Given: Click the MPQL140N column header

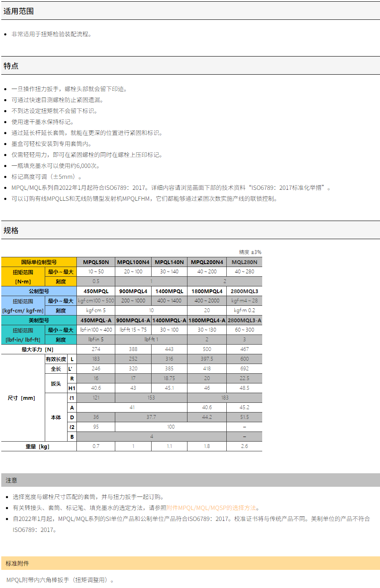Looking at the screenshot, I should coord(169,262).
